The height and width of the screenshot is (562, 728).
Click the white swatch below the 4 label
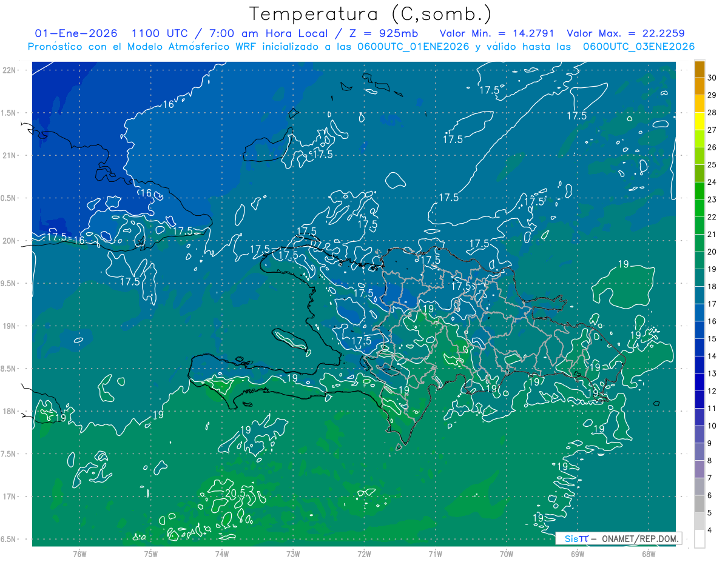699,539
